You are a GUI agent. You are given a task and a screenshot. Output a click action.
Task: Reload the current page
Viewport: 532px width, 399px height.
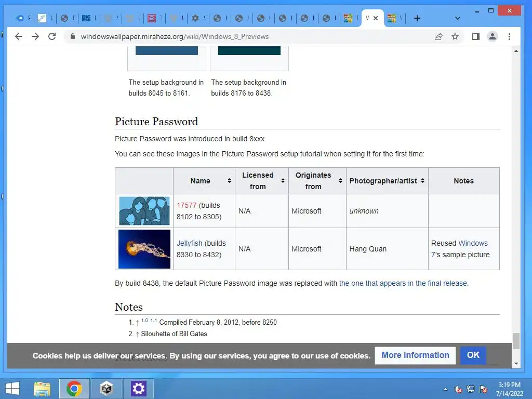[52, 36]
